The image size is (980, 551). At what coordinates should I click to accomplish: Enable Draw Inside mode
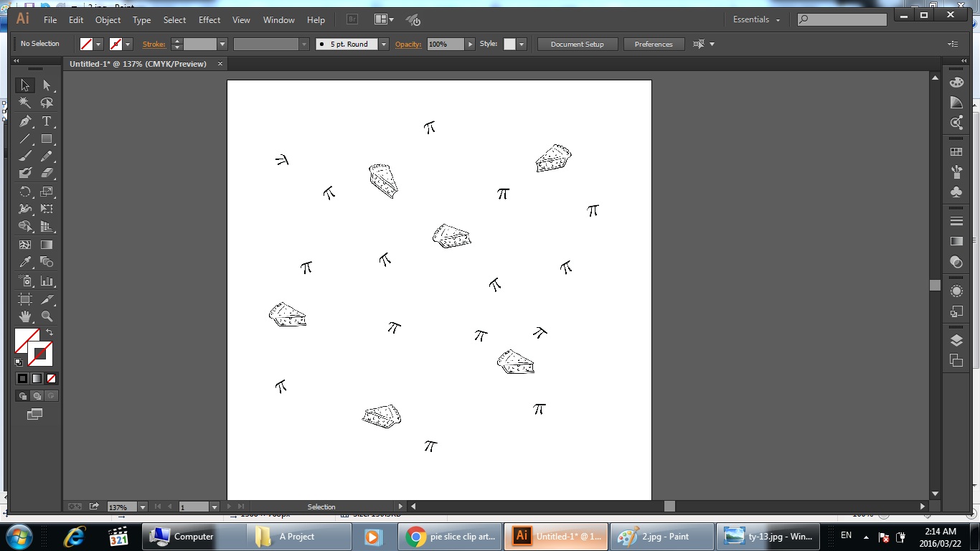[x=51, y=396]
